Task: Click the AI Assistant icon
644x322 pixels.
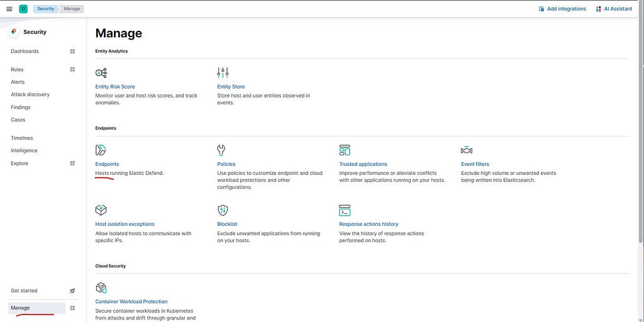Action: [599, 9]
